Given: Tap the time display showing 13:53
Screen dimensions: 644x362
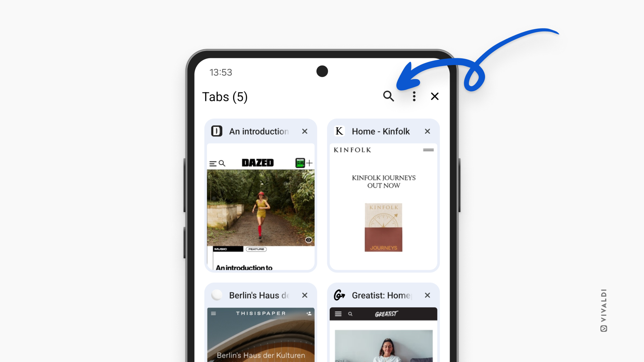Looking at the screenshot, I should click(220, 72).
